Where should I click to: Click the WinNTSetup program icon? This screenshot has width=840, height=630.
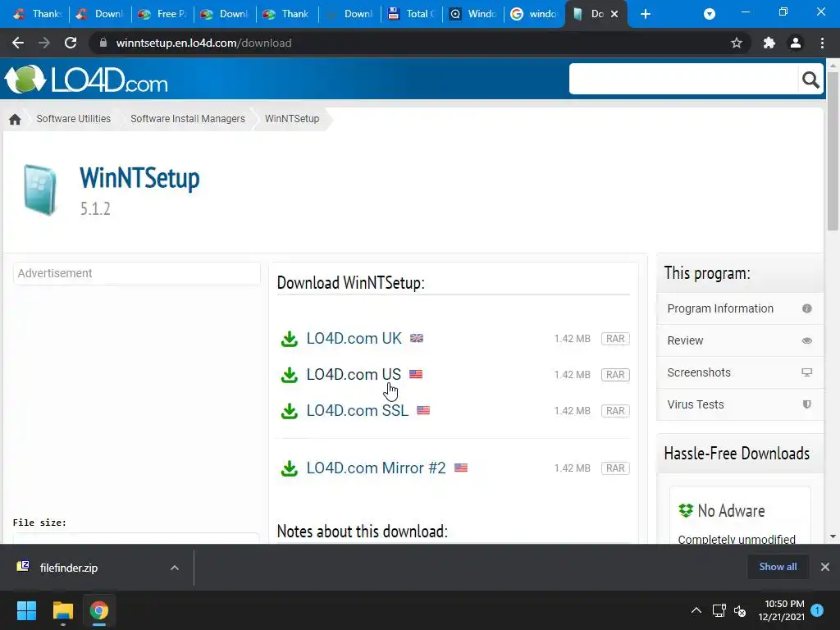coord(40,190)
